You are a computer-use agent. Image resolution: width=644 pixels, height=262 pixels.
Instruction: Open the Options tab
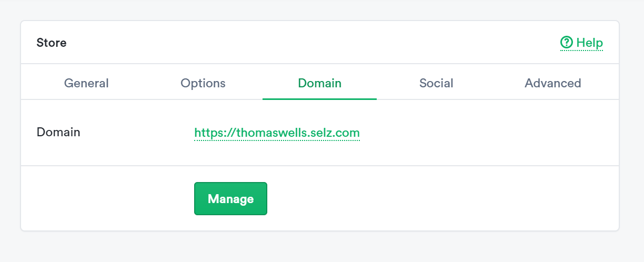203,83
